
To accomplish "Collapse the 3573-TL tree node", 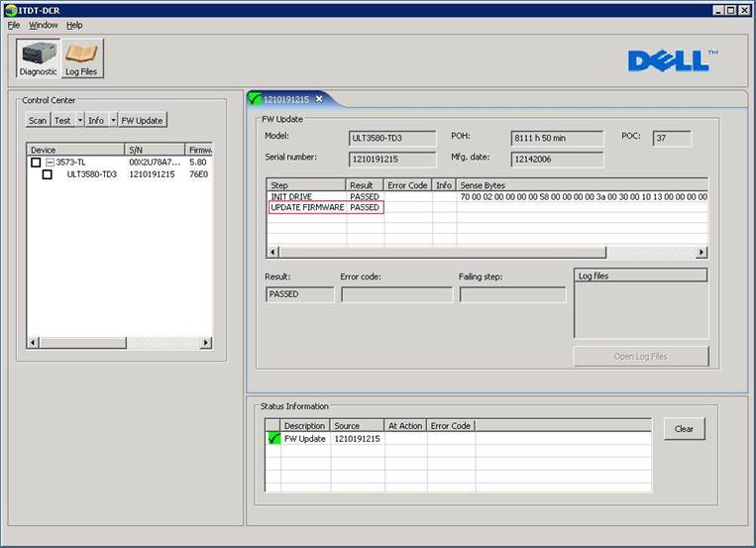I will coord(49,163).
